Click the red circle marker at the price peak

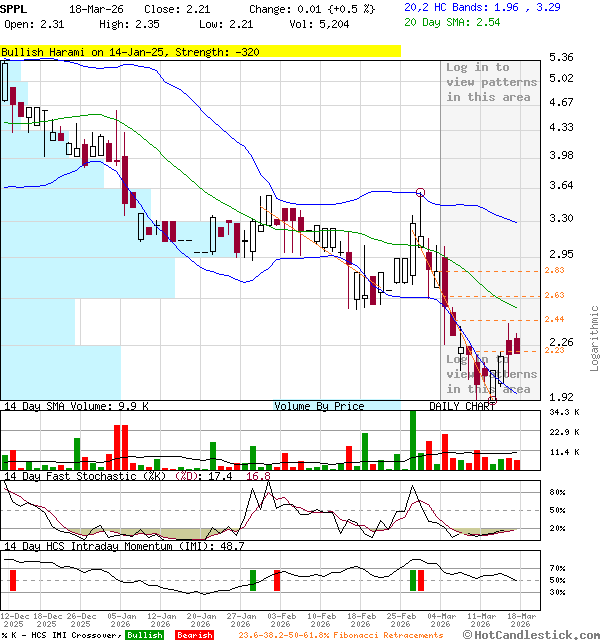click(x=420, y=192)
